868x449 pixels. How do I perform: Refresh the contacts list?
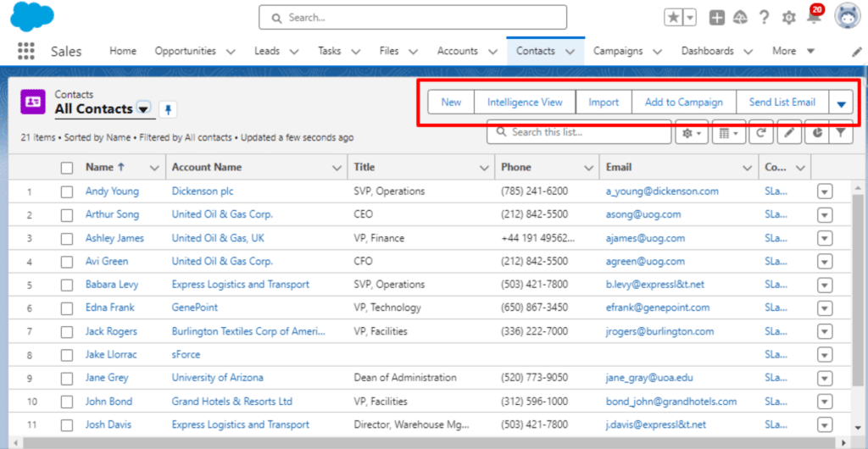[x=761, y=133]
